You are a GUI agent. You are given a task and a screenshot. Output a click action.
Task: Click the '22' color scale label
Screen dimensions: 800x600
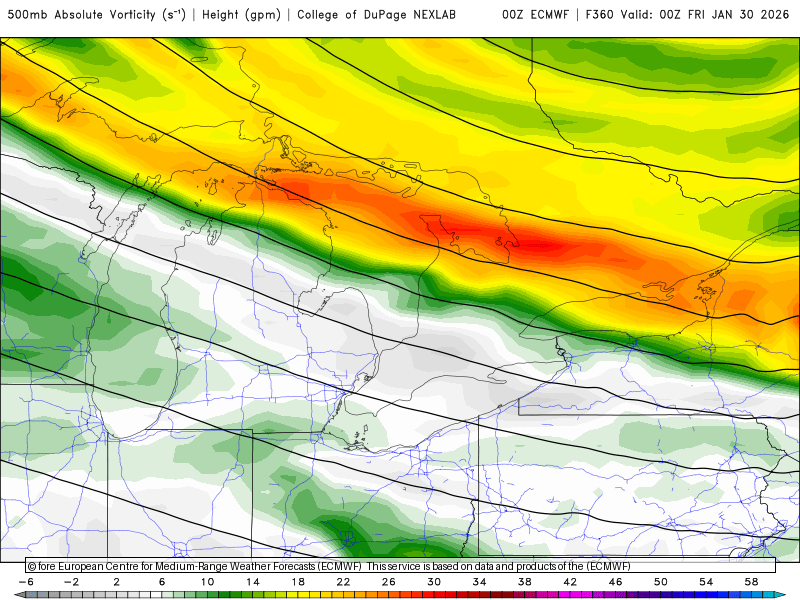(x=343, y=582)
